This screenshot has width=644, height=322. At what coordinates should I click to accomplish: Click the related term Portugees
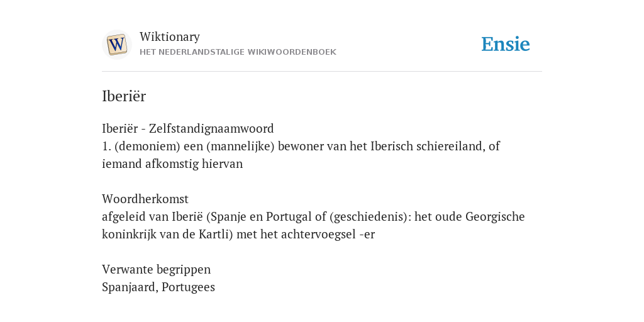pyautogui.click(x=188, y=287)
